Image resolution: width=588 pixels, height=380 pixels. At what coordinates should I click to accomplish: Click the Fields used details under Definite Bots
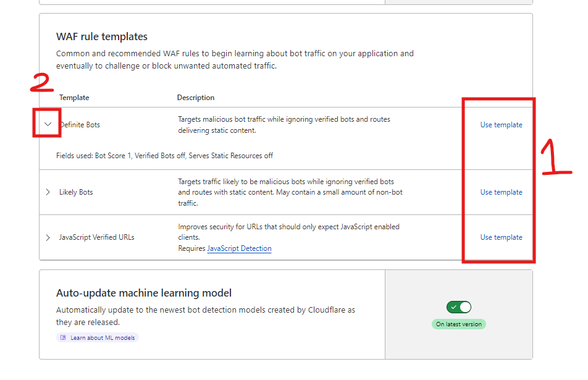164,156
